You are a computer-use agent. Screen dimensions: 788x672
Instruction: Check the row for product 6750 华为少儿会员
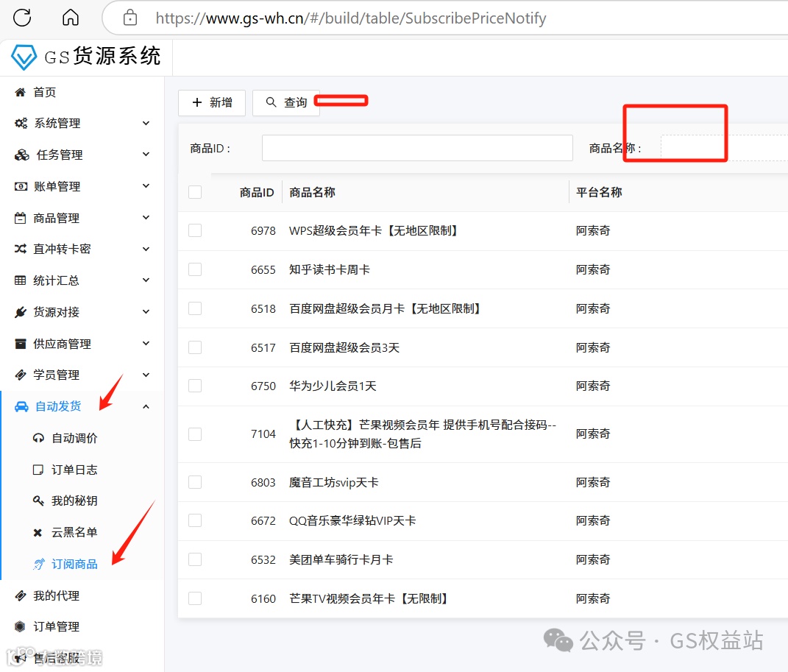point(195,386)
